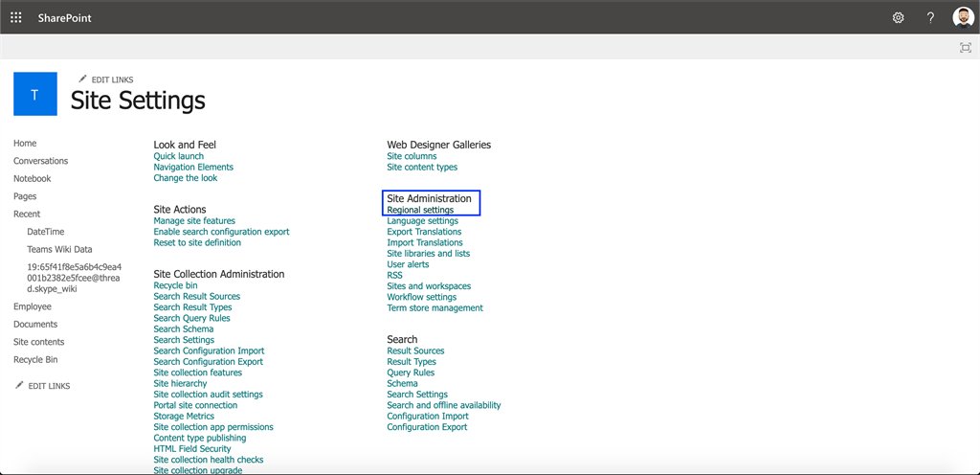980x475 pixels.
Task: Open Site collection audit settings
Action: click(208, 394)
